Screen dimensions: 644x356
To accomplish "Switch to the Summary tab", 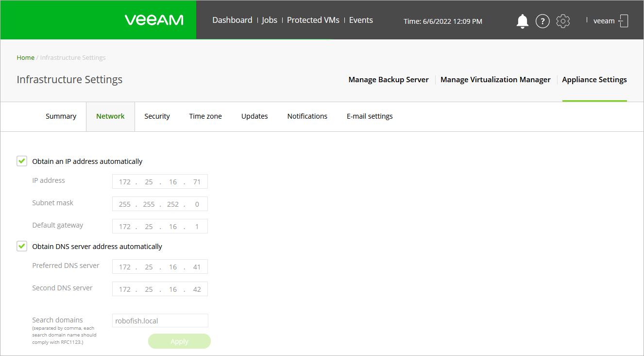I will (61, 116).
